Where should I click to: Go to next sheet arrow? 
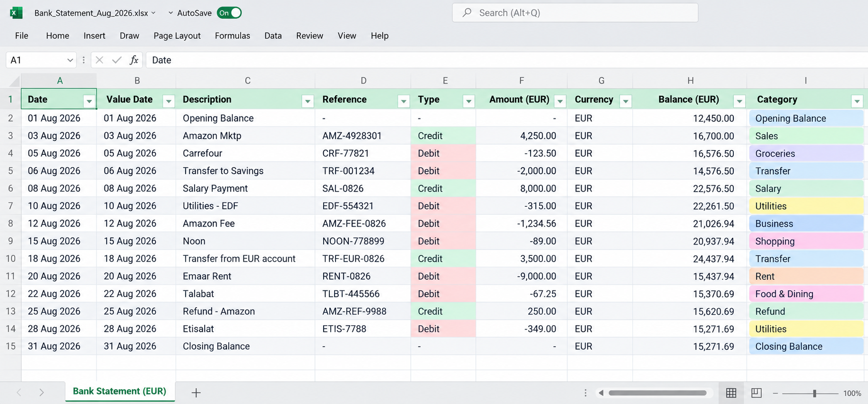pos(42,392)
